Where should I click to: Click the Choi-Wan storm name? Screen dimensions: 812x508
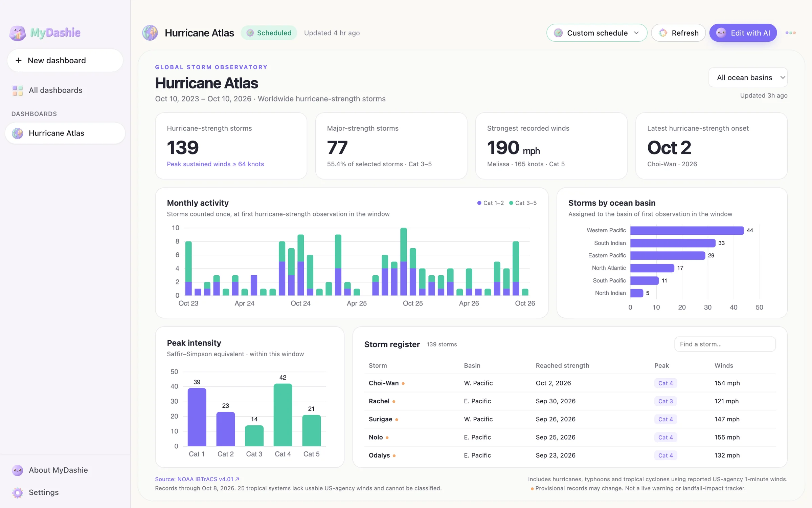384,383
